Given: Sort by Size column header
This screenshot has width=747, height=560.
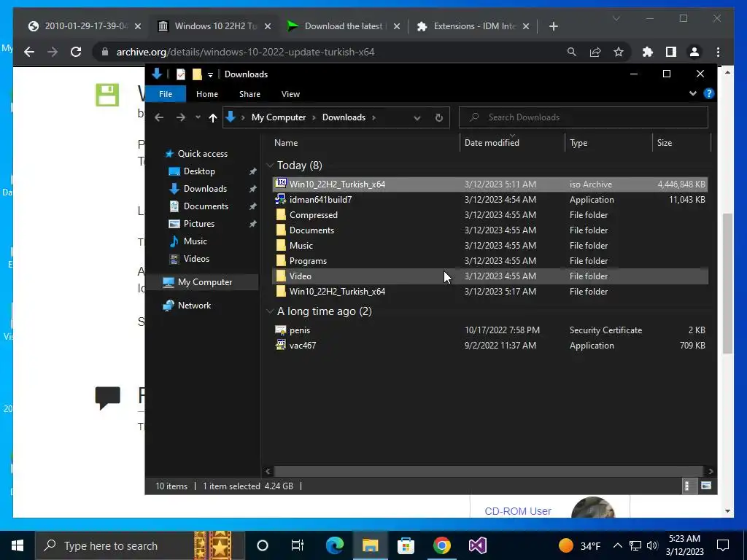Looking at the screenshot, I should pyautogui.click(x=664, y=143).
